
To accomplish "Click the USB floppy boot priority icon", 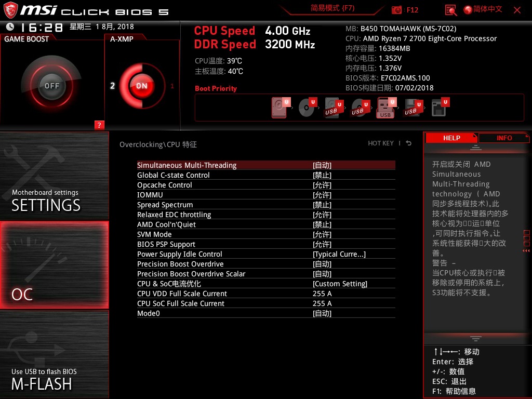I will (413, 108).
